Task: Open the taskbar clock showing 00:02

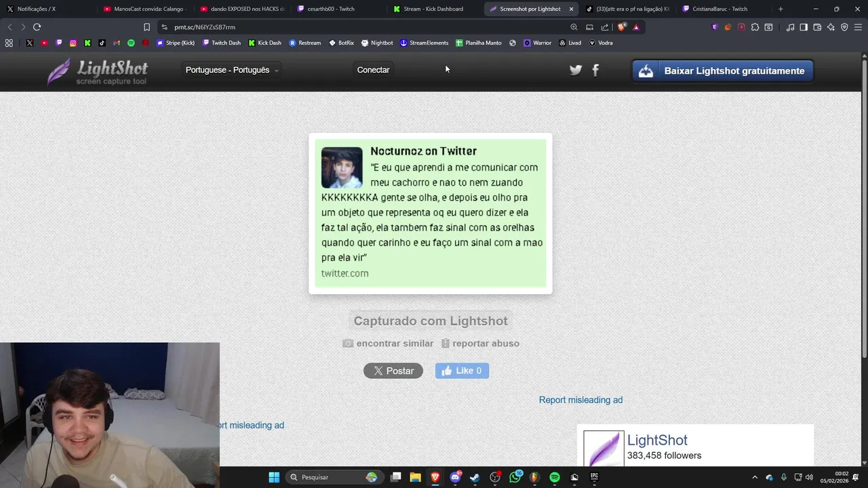Action: [x=835, y=477]
